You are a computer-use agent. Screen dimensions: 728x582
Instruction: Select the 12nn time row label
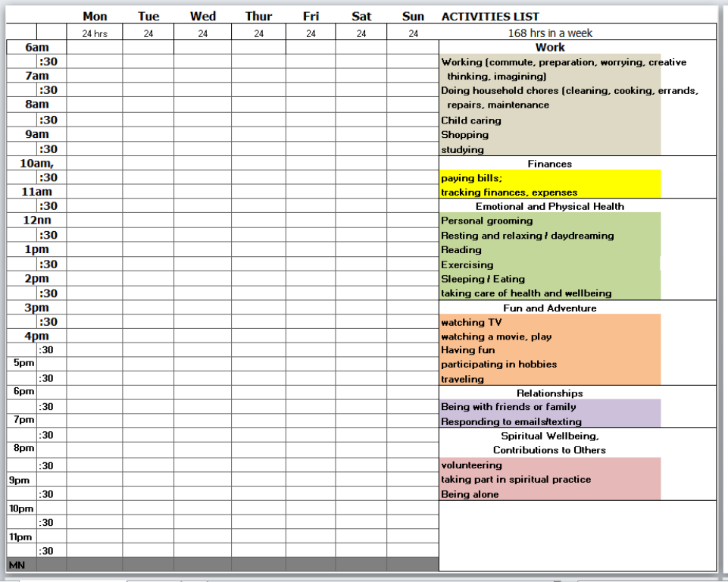pos(36,221)
